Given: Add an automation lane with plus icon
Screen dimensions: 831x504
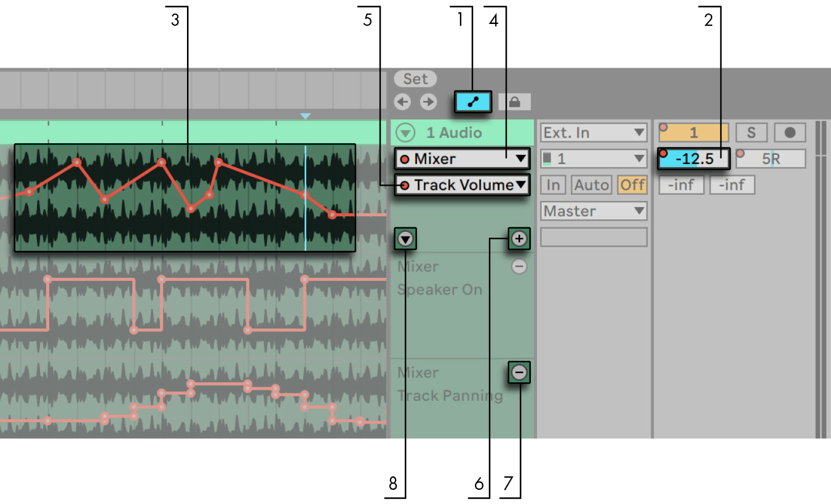Looking at the screenshot, I should click(518, 238).
